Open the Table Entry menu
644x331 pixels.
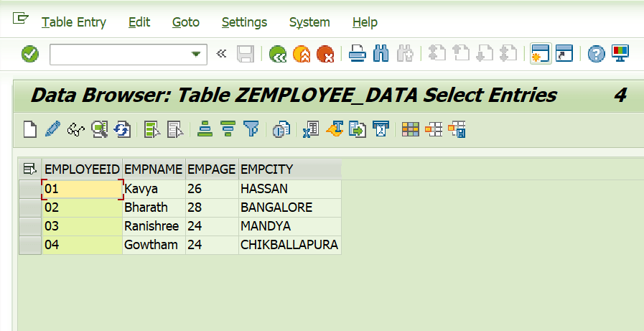pos(74,22)
